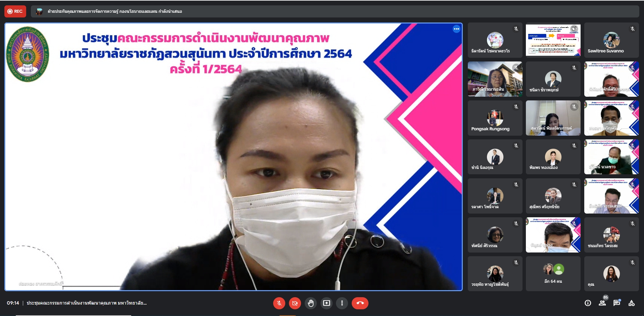The width and height of the screenshot is (644, 316).
Task: Click the presentation banner at top
Action: coord(115,11)
